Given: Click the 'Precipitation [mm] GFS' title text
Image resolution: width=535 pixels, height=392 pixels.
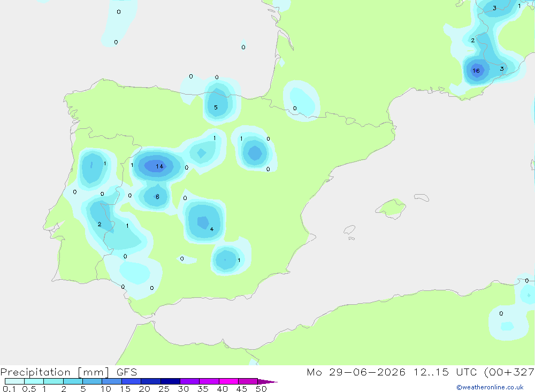Looking at the screenshot, I should click(x=68, y=372).
